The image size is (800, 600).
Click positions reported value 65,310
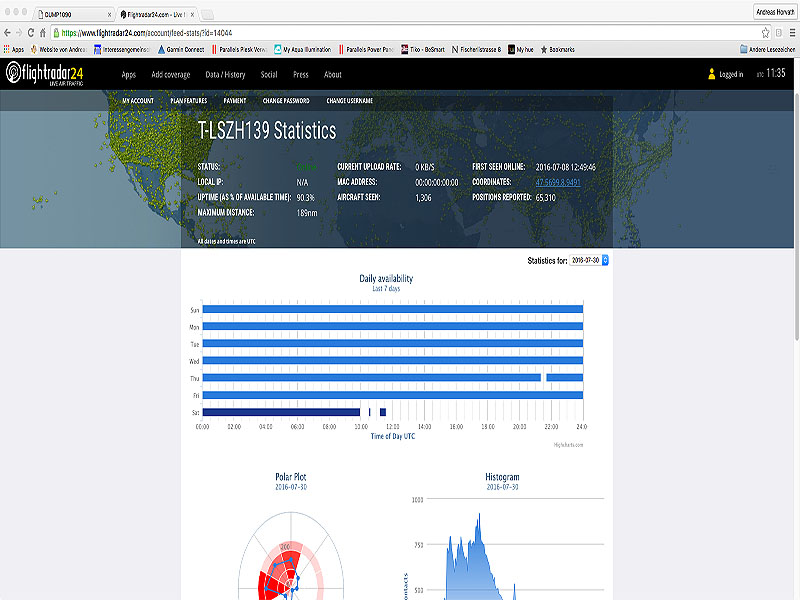(545, 197)
